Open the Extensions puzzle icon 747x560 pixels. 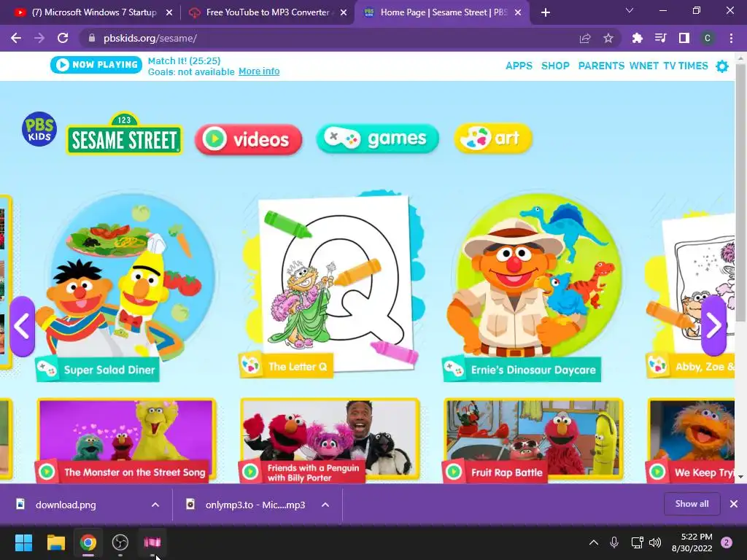click(637, 38)
